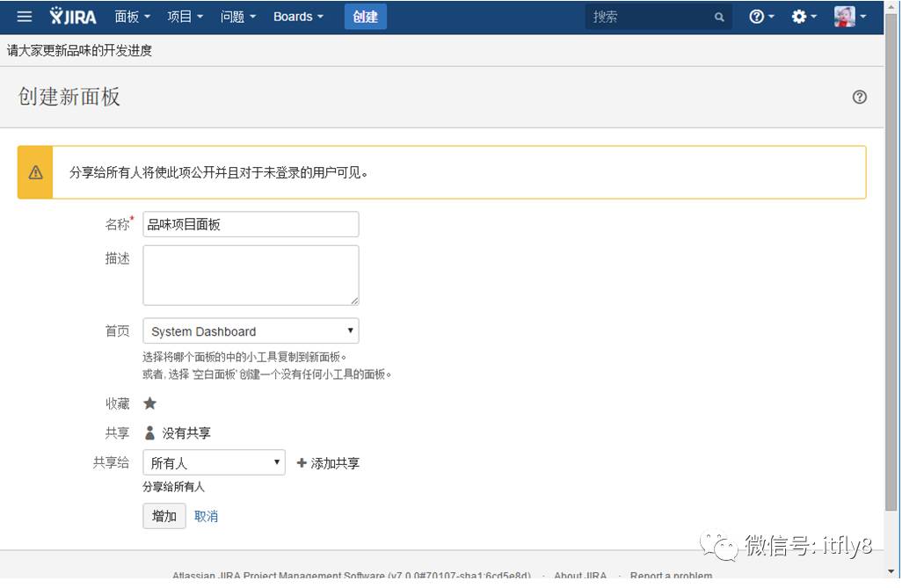The height and width of the screenshot is (588, 902).
Task: Toggle the 收藏 favorite star
Action: (x=150, y=403)
